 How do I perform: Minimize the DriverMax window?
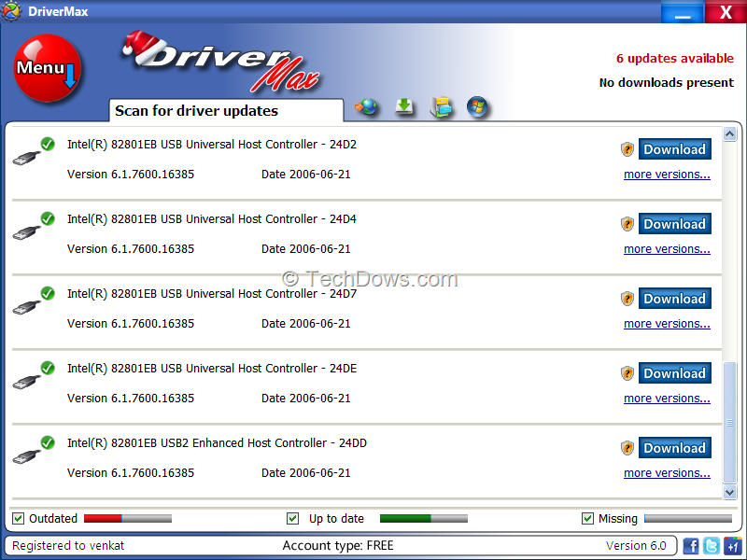pyautogui.click(x=683, y=12)
